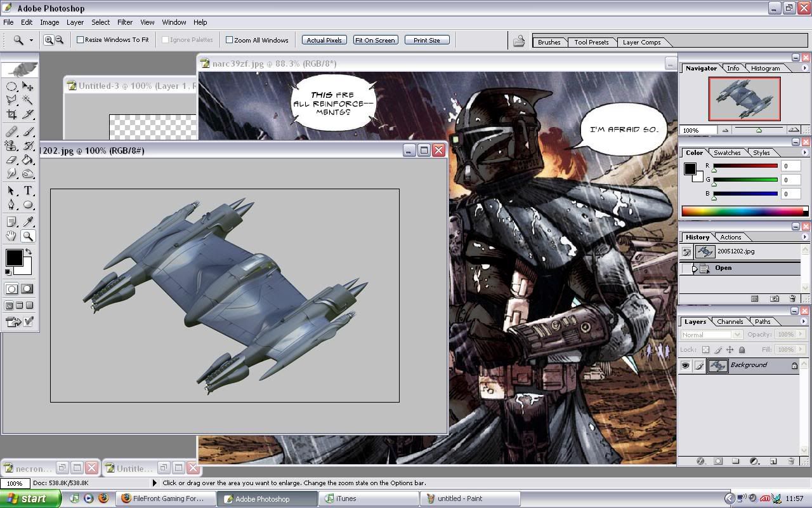Image resolution: width=812 pixels, height=508 pixels.
Task: Select the Eraser tool
Action: click(11, 159)
